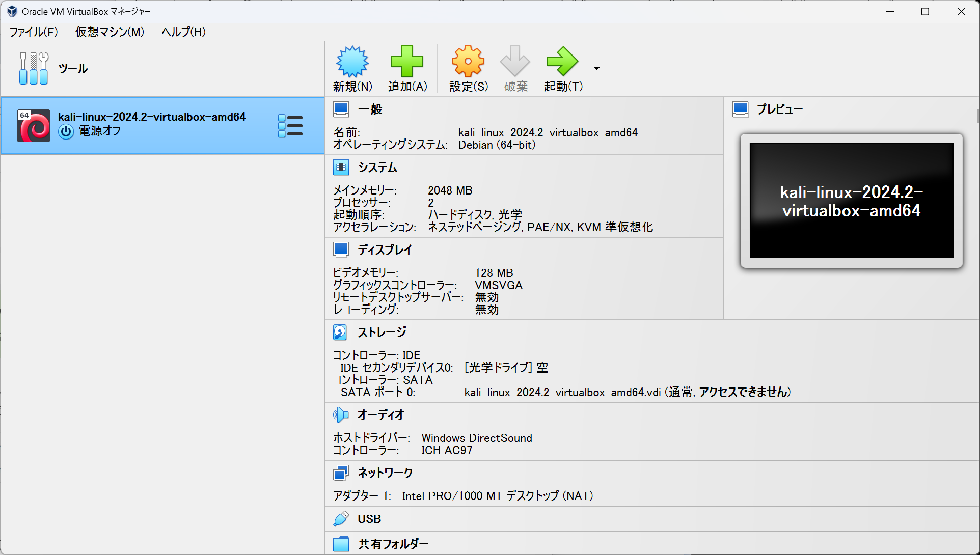The height and width of the screenshot is (555, 980).
Task: Click the kali-linux-2024.2-virtualbox-amd64.vdi link
Action: pos(560,392)
